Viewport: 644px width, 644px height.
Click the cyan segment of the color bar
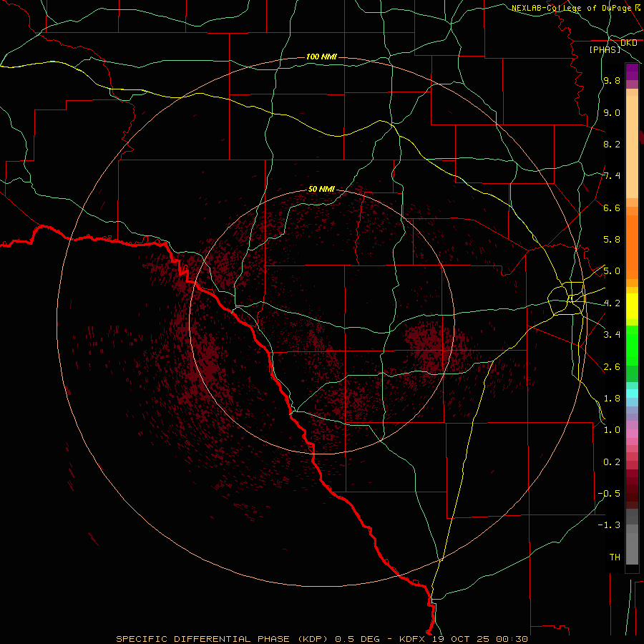tap(632, 394)
